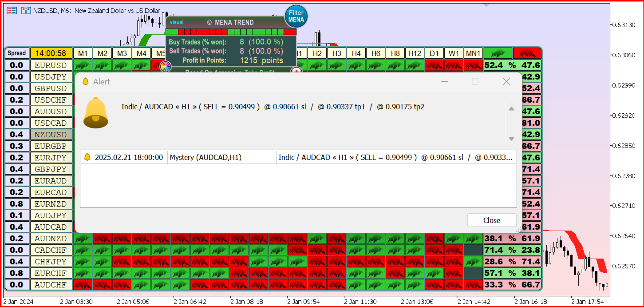644x307 pixels.
Task: Click the EURUSD symbol button
Action: [51, 65]
